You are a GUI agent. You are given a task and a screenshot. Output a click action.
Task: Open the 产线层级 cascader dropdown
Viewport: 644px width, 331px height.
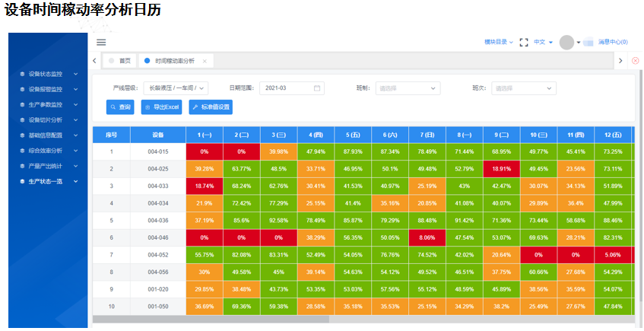tap(175, 88)
